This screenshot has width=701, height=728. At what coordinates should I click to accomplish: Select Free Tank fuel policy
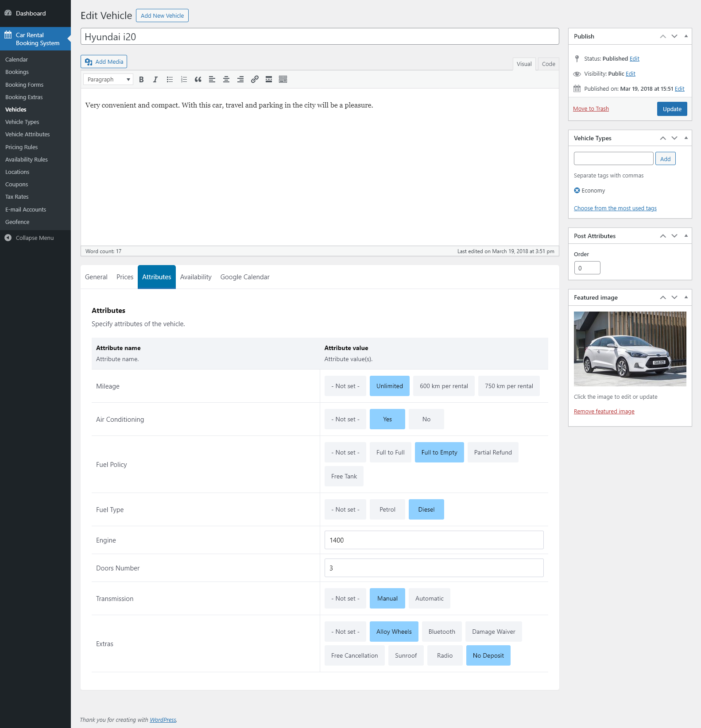tap(344, 476)
